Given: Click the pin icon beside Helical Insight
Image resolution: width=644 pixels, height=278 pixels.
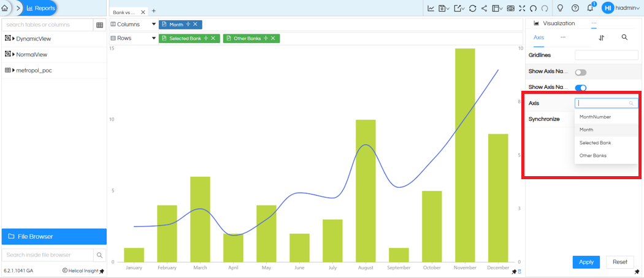Looking at the screenshot, I should pyautogui.click(x=101, y=271).
